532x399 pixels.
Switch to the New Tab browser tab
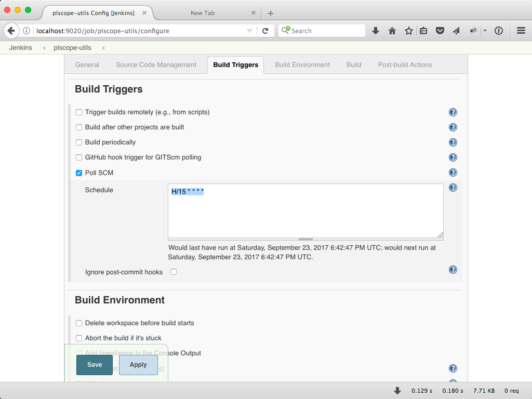(203, 13)
